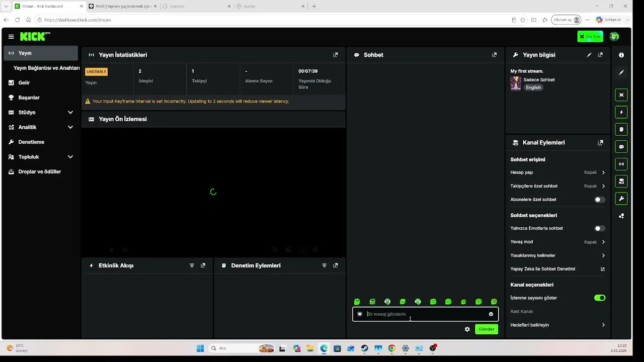Filter the Denetim Eylemleri list
Viewport: 644px width, 362px height.
[324, 265]
